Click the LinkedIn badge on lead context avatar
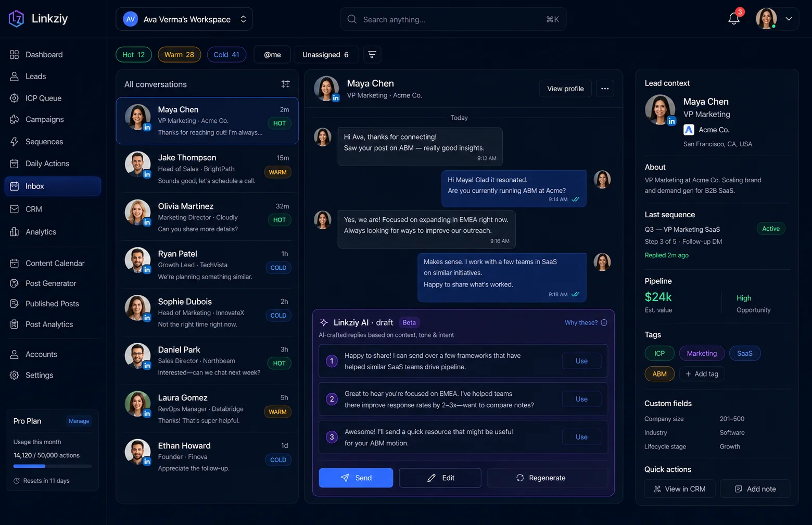The image size is (812, 525). (x=671, y=121)
